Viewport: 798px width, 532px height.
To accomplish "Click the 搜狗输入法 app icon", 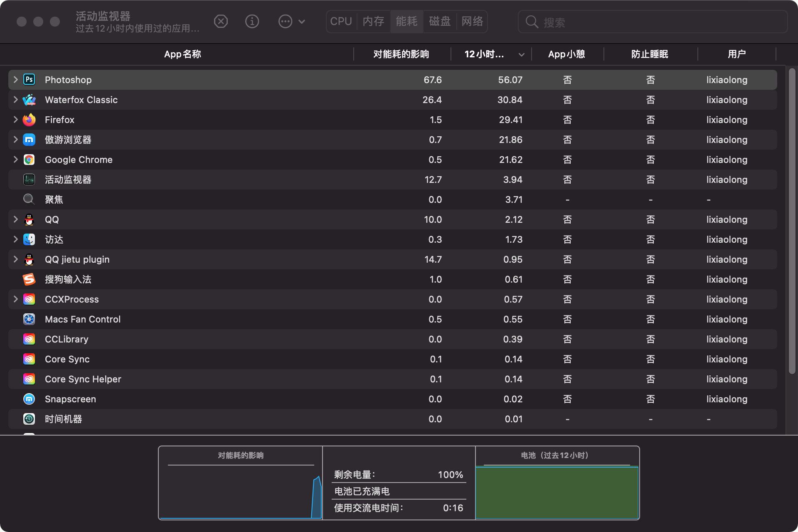I will click(x=29, y=279).
